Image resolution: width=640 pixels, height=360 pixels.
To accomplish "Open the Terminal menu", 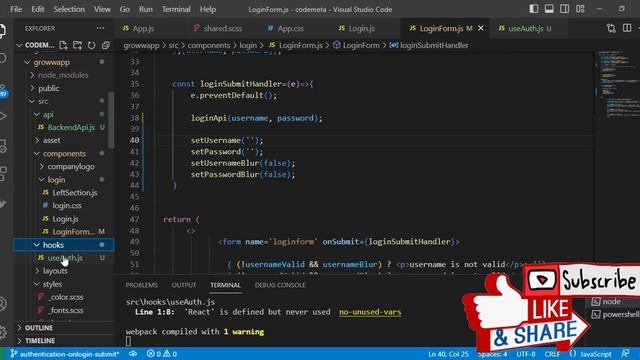I will click(x=176, y=9).
